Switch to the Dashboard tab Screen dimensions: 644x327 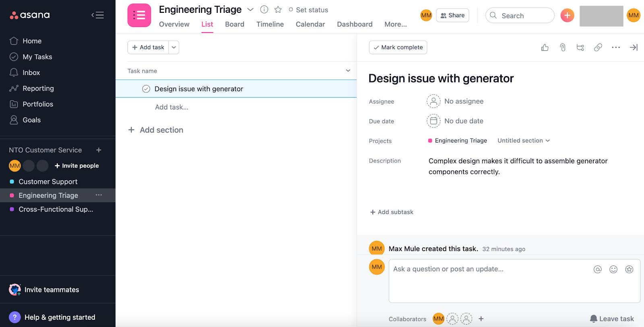click(355, 24)
